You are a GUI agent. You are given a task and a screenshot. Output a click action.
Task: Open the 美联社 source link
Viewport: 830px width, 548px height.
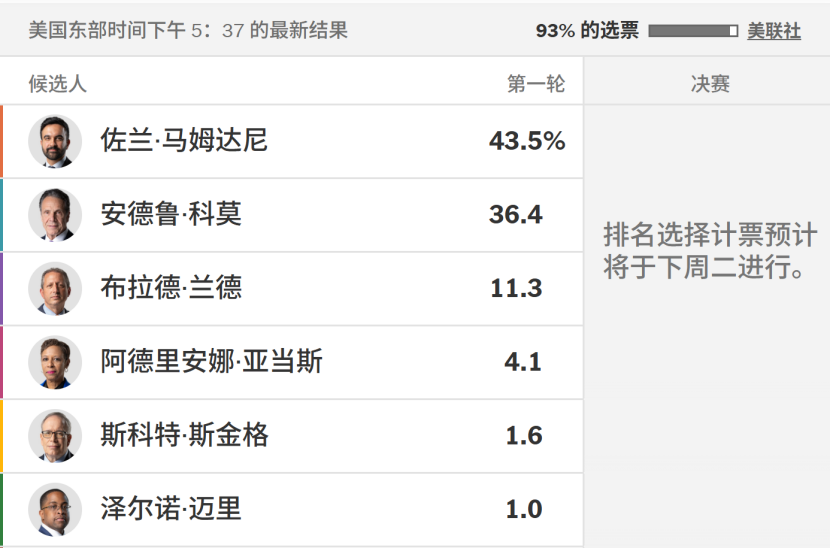774,31
